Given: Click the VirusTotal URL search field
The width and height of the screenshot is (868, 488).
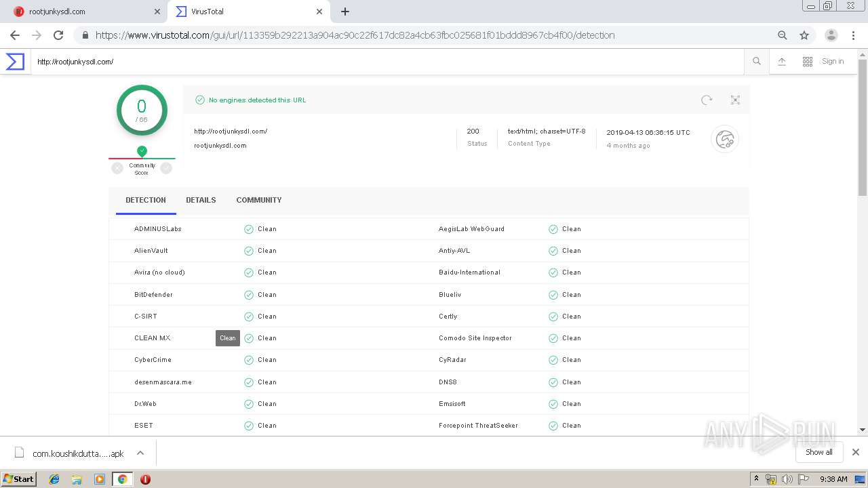Looking at the screenshot, I should pyautogui.click(x=387, y=62).
